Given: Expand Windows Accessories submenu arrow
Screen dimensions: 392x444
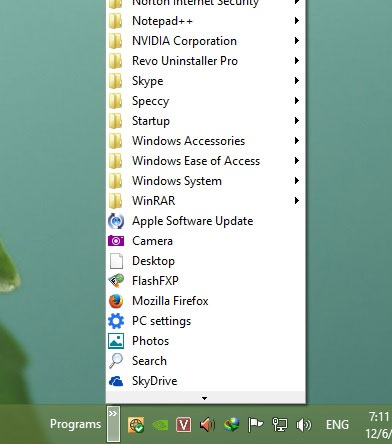Looking at the screenshot, I should [x=296, y=141].
